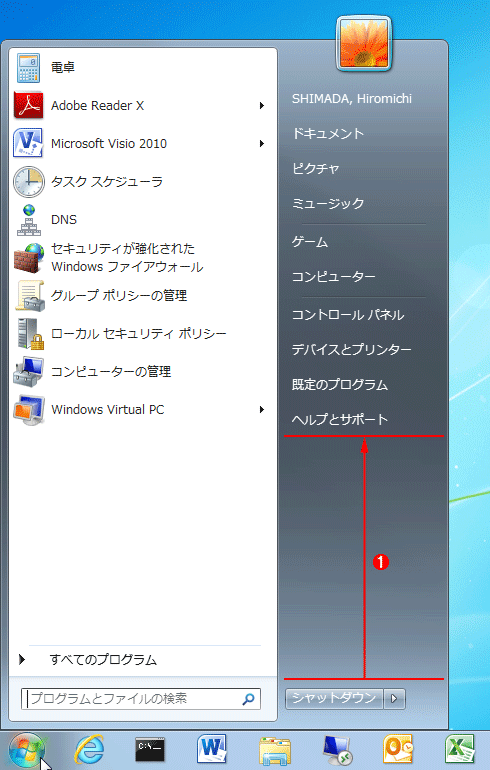This screenshot has width=490, height=770.
Task: Open the DNS manager icon
Action: pos(29,220)
